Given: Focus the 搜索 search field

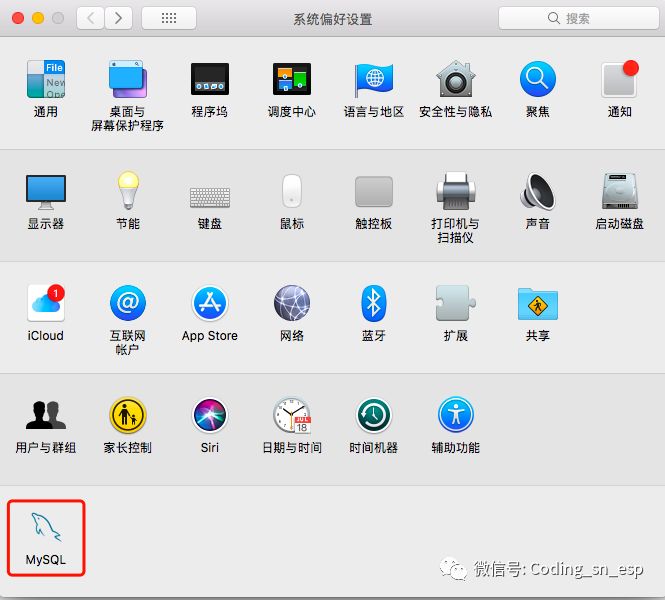Looking at the screenshot, I should [x=578, y=18].
